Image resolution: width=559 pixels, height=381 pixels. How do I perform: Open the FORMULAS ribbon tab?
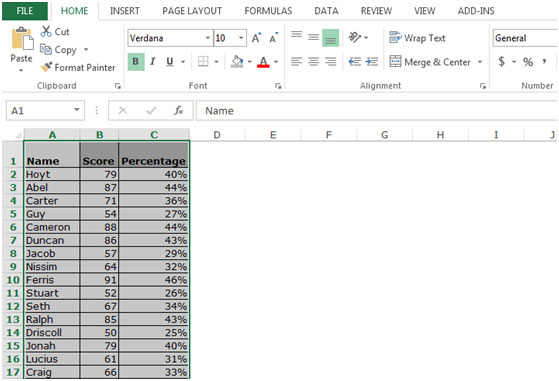pos(268,11)
